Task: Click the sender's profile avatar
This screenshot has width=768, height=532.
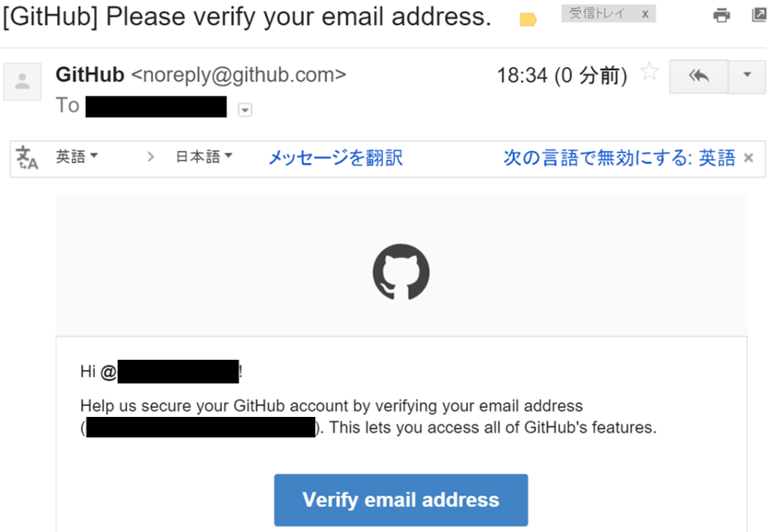Action: tap(22, 81)
